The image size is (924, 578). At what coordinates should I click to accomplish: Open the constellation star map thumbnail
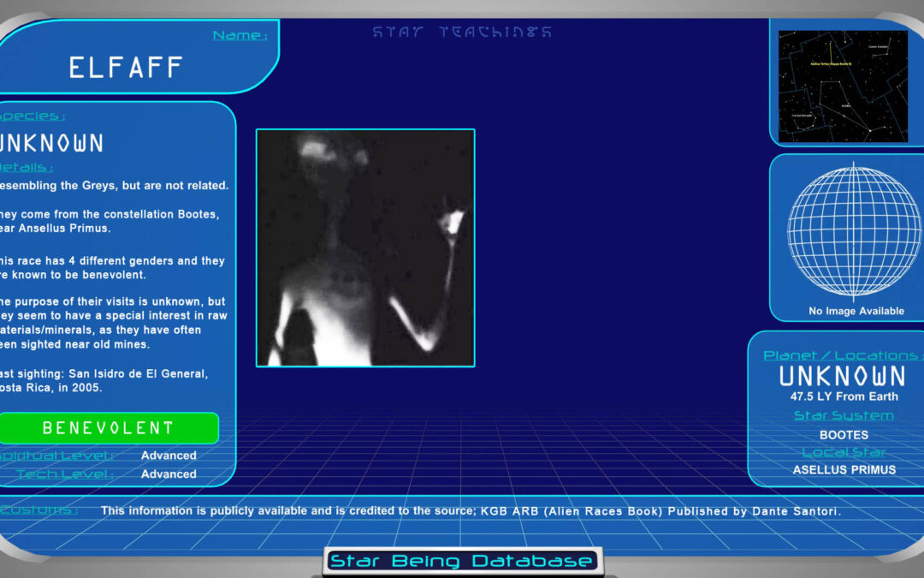click(843, 86)
